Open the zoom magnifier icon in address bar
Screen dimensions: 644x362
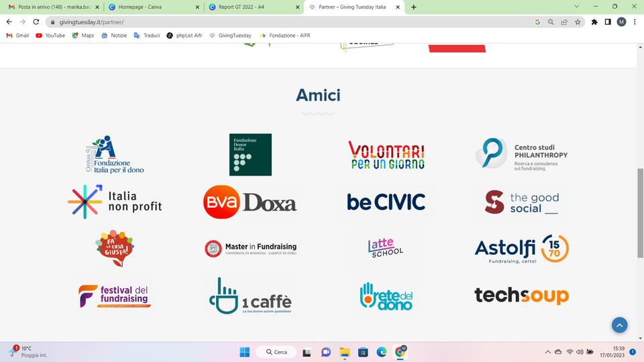tap(551, 22)
